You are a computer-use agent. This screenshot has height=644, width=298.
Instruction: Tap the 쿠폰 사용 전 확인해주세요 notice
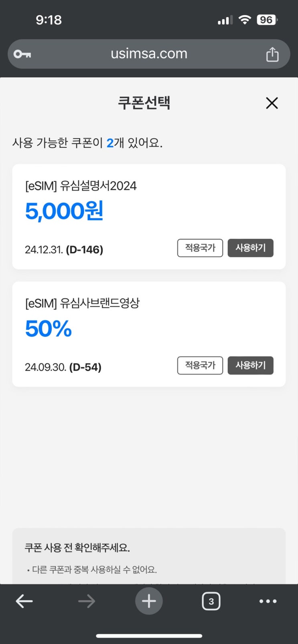pos(77,547)
